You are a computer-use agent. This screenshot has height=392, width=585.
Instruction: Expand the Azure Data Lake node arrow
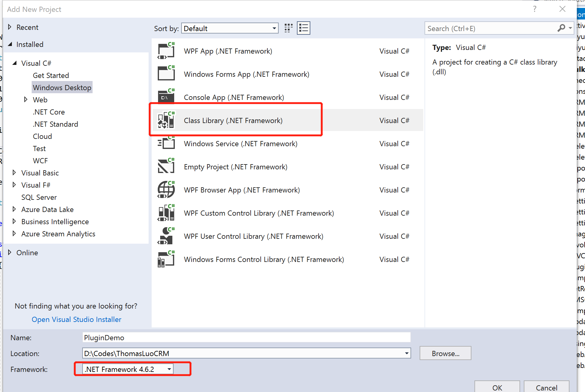[x=14, y=209]
